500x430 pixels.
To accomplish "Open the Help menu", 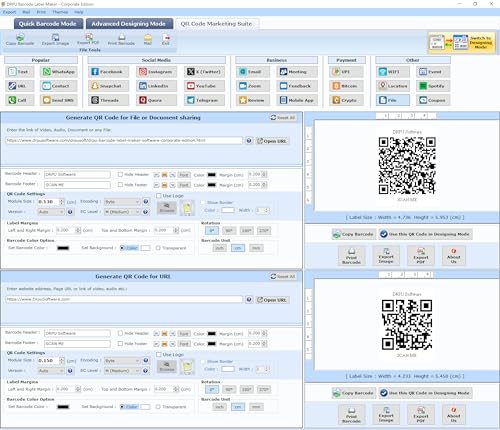I will coord(79,12).
